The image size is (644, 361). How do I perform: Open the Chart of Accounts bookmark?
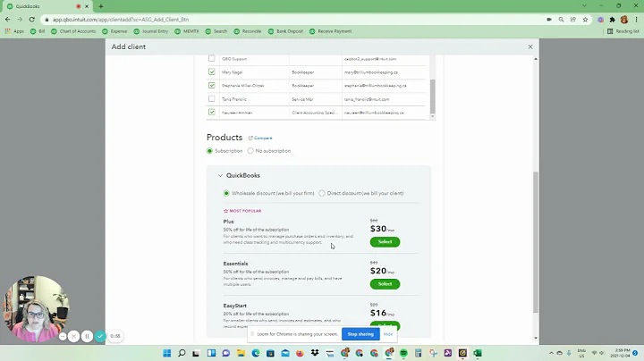point(73,31)
